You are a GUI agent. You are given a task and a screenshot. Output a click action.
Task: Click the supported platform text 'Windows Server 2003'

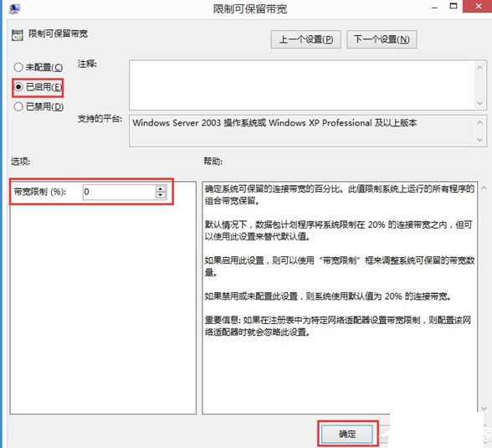[x=177, y=123]
